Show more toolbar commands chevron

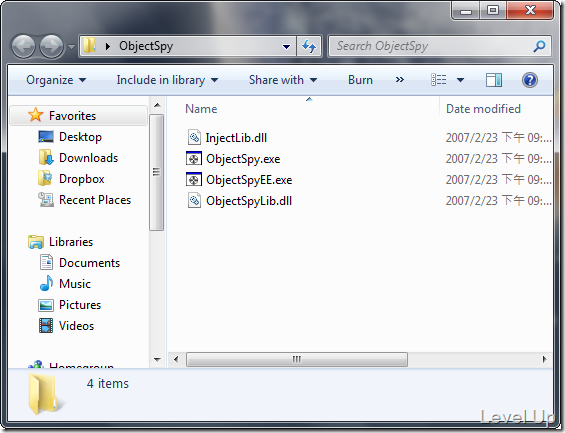click(x=400, y=80)
